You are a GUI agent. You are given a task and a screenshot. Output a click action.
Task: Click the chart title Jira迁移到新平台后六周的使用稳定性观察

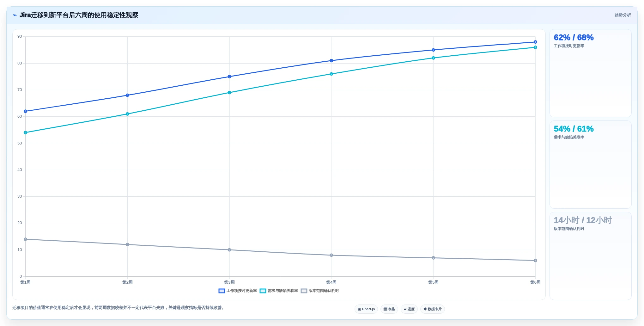click(x=79, y=15)
